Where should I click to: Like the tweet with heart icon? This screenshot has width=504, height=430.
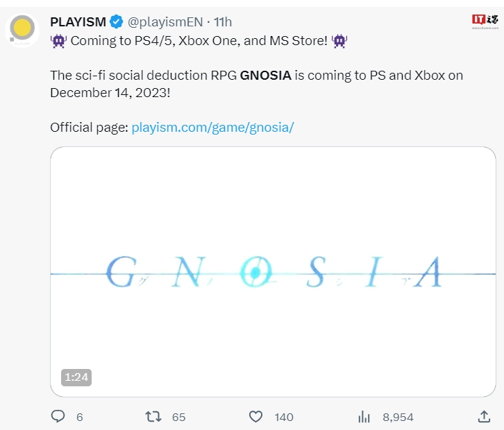(256, 417)
